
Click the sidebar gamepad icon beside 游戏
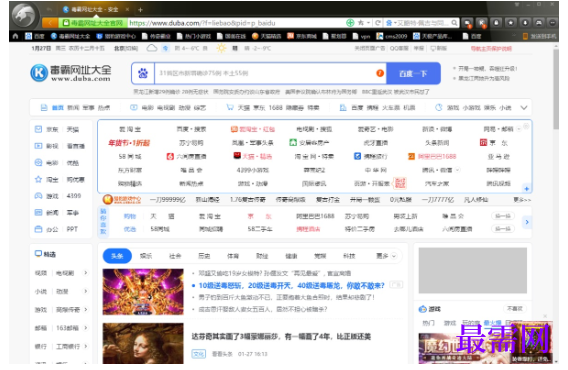(x=38, y=196)
